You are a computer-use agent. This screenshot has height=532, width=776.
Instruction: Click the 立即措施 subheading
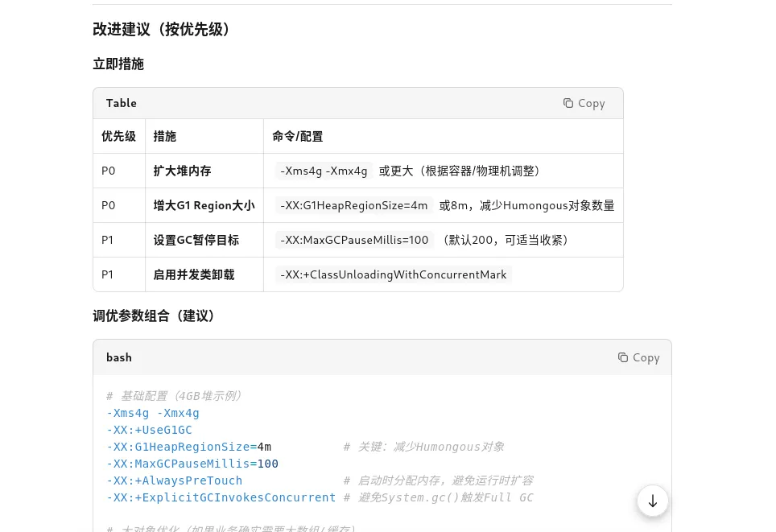pos(118,64)
